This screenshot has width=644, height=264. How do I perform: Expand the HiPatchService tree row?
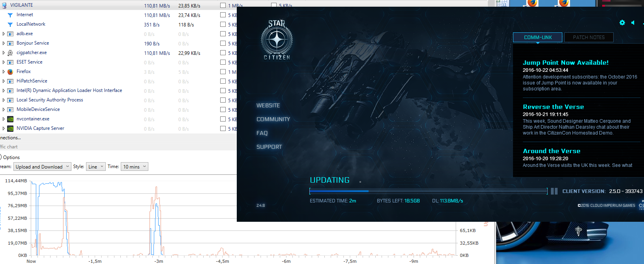(4, 81)
